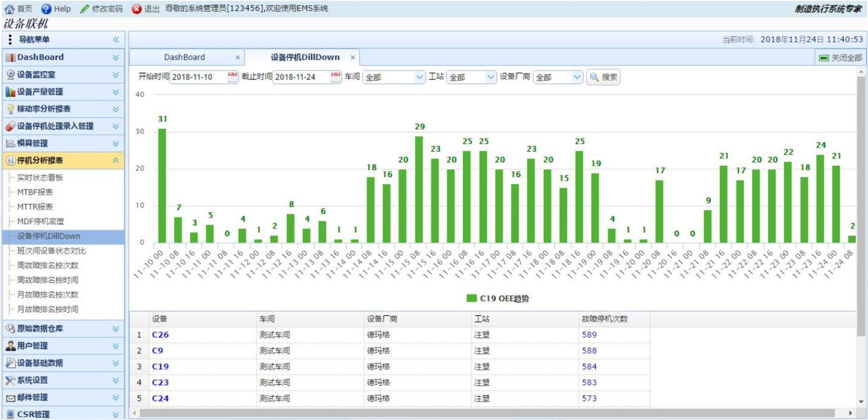The width and height of the screenshot is (868, 420).
Task: Open calendar picker for 截止时间
Action: (336, 77)
